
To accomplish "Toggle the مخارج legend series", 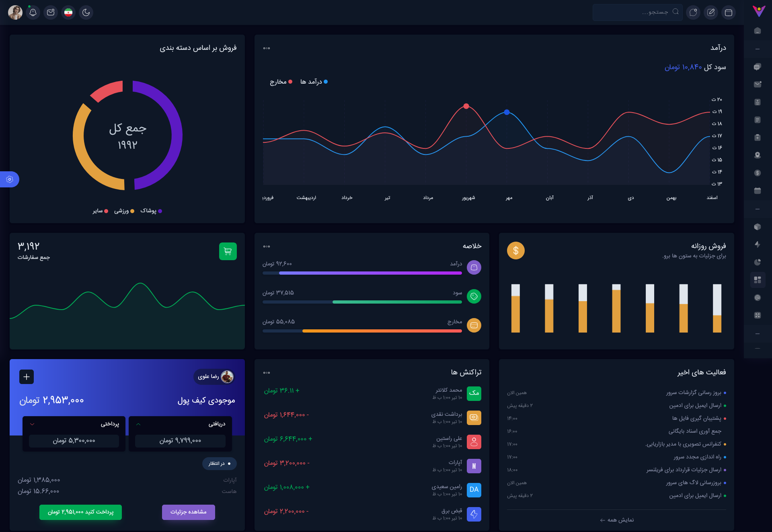I will click(x=281, y=82).
